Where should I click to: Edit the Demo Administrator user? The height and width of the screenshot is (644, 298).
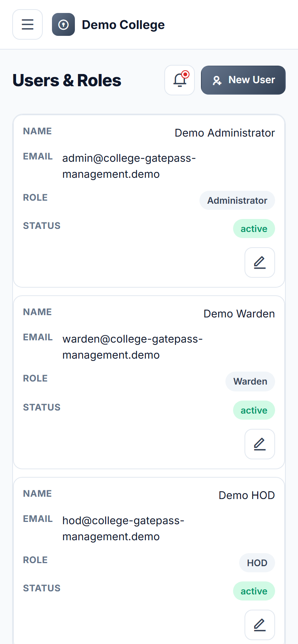tap(260, 262)
